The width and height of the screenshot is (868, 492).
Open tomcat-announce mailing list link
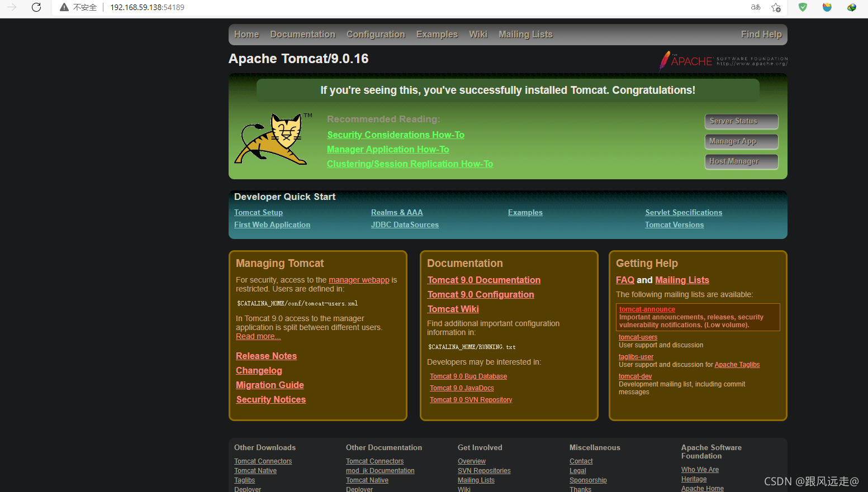647,309
